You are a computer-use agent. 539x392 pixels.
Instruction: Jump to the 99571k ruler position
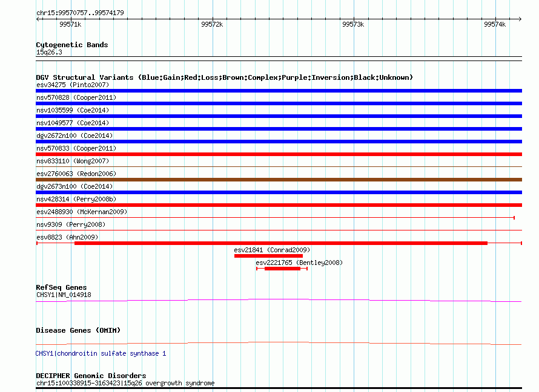coord(70,24)
